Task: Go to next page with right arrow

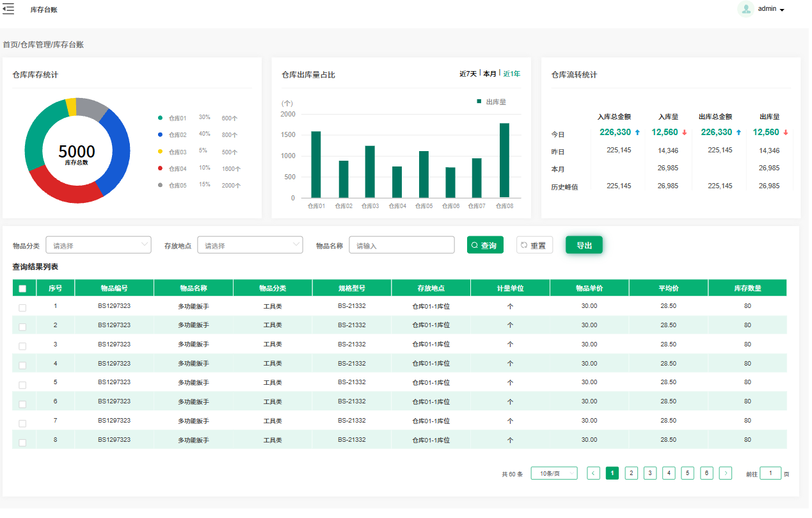Action: click(x=726, y=474)
